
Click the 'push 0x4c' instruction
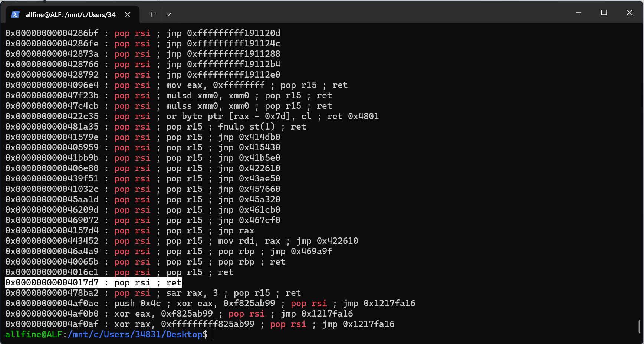138,303
